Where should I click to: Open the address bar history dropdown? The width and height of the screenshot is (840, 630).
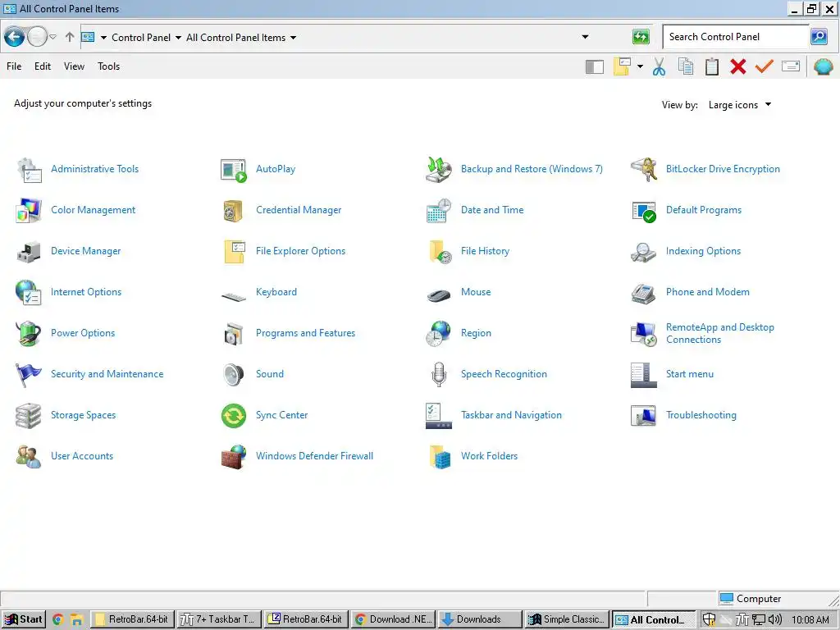(x=586, y=37)
